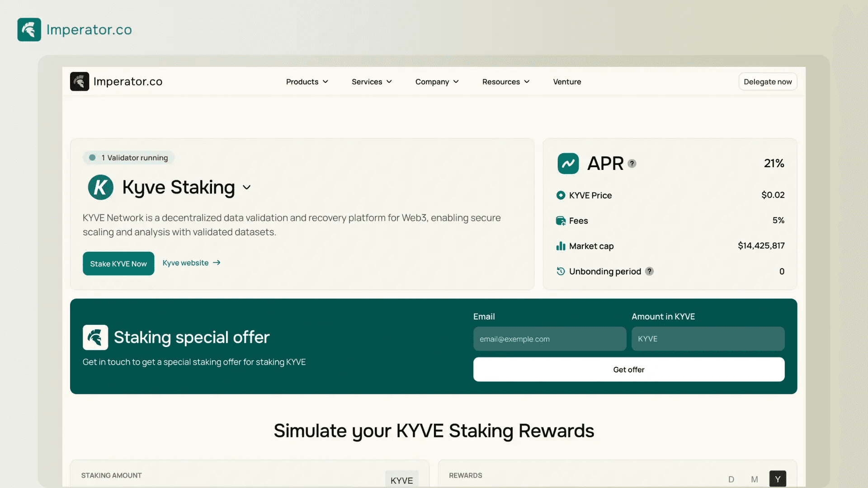Click the Stake KYVE Now button
868x488 pixels.
(118, 263)
